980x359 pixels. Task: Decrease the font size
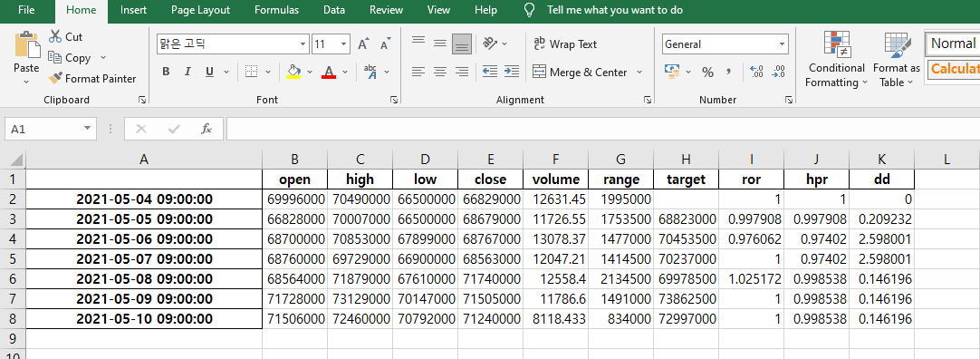click(x=385, y=44)
